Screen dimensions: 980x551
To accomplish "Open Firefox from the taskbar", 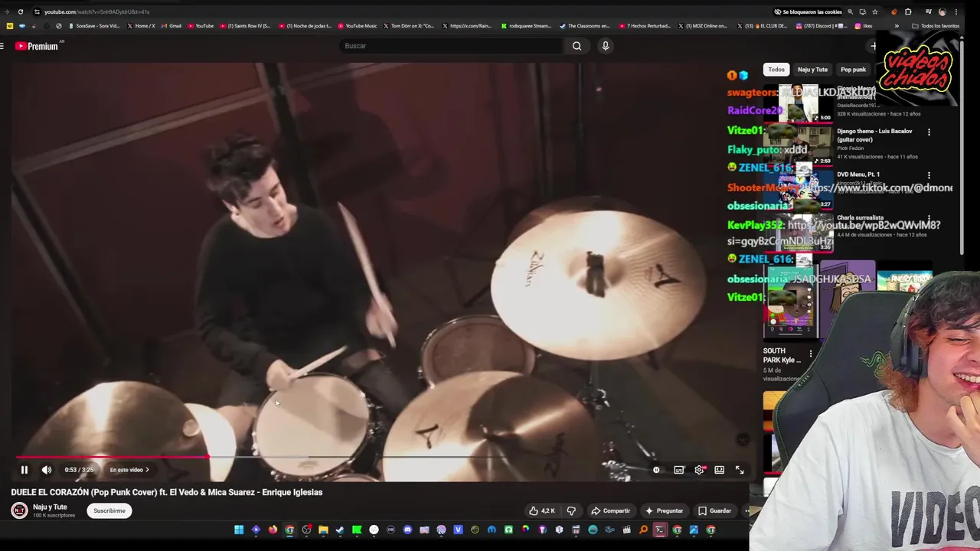I will 273,530.
